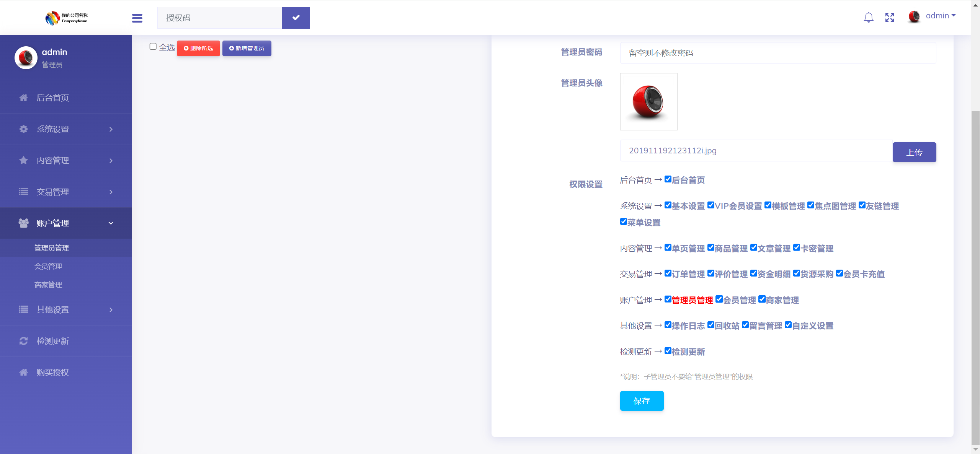Open 后台首页 in the sidebar

66,98
